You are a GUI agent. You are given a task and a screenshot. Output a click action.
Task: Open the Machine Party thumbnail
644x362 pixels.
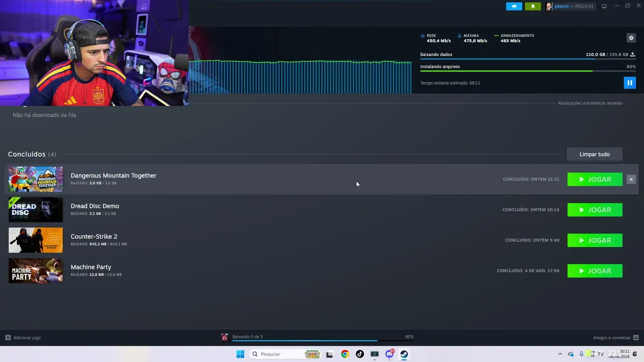click(36, 270)
